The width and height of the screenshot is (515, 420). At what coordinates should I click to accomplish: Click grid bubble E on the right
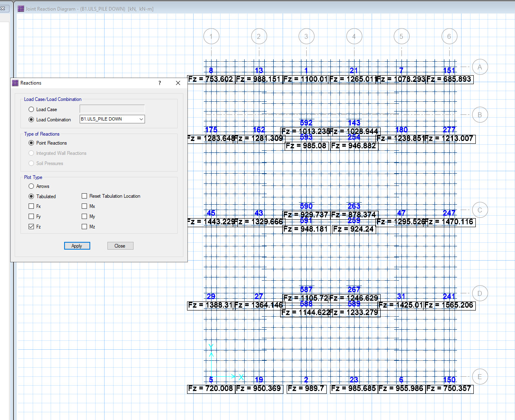tap(479, 377)
